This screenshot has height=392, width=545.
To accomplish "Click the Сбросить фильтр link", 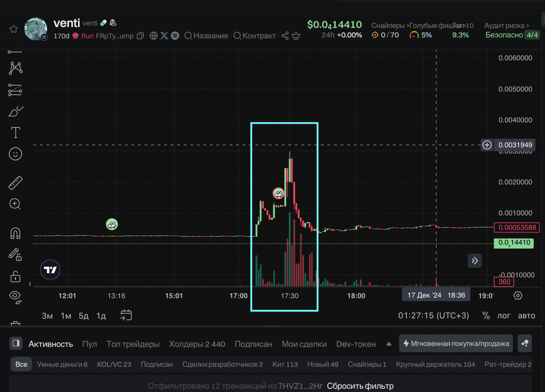I will click(x=360, y=386).
